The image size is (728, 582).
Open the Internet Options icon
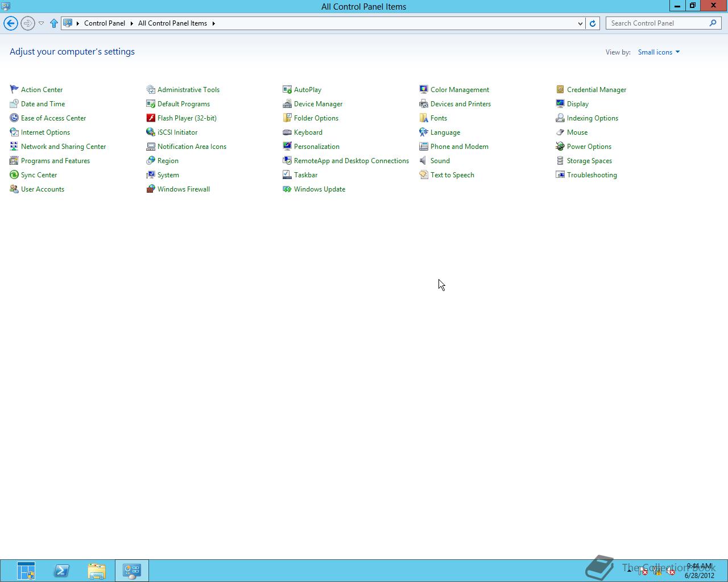(14, 132)
